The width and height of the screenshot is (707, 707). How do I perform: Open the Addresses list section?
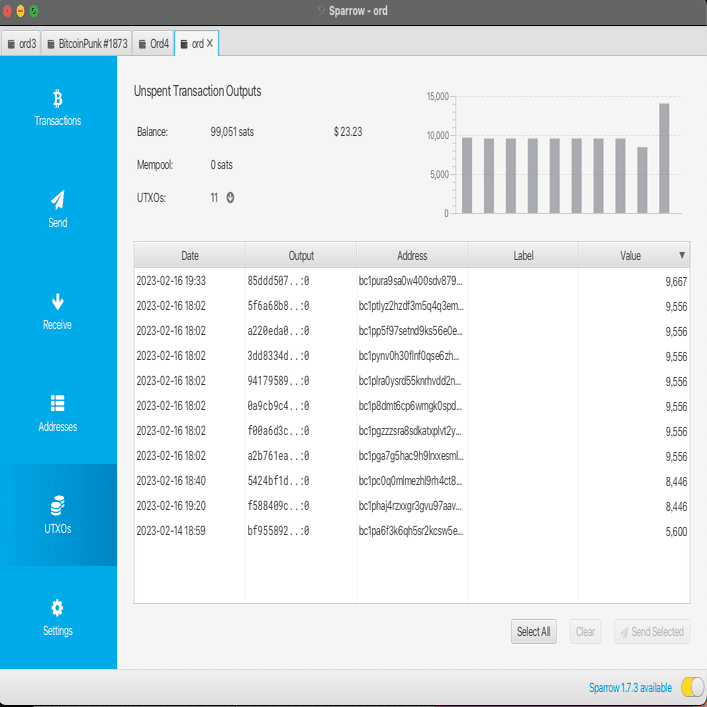coord(58,413)
